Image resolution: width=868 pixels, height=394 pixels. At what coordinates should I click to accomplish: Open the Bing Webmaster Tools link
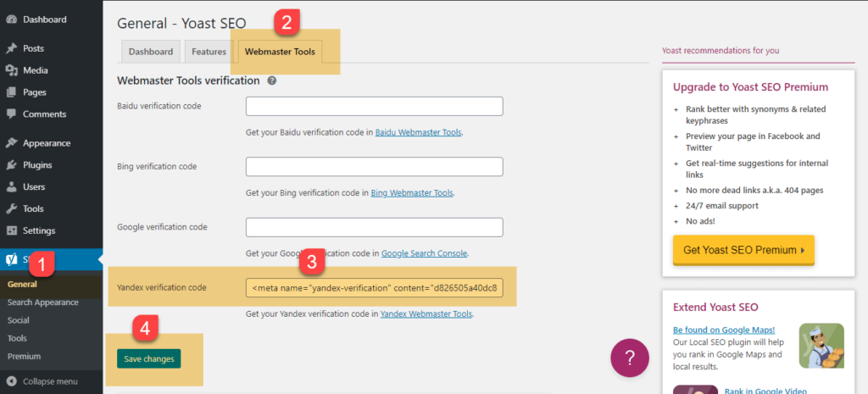click(412, 193)
